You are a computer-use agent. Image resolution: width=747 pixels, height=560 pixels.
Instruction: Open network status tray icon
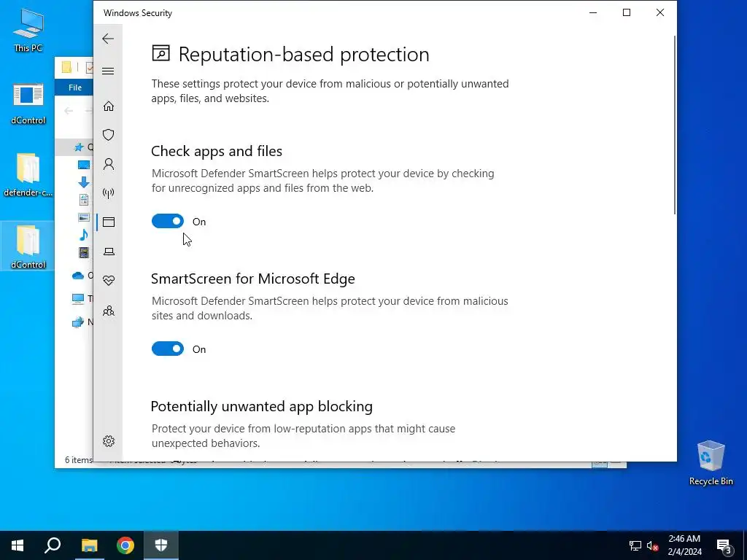tap(635, 545)
